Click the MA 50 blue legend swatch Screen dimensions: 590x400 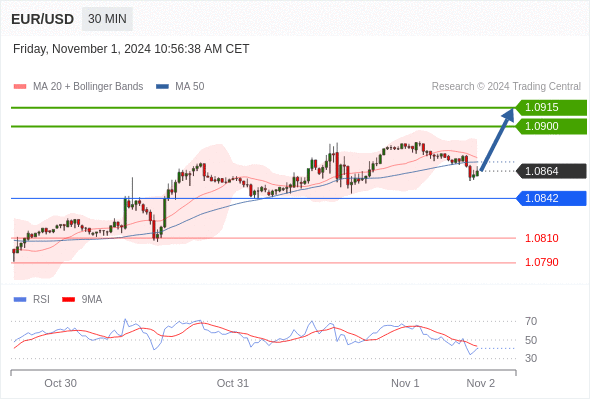point(163,87)
